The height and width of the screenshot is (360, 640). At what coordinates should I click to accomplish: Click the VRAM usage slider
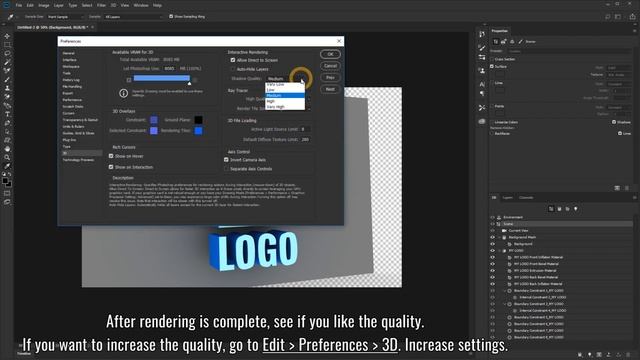coord(162,78)
